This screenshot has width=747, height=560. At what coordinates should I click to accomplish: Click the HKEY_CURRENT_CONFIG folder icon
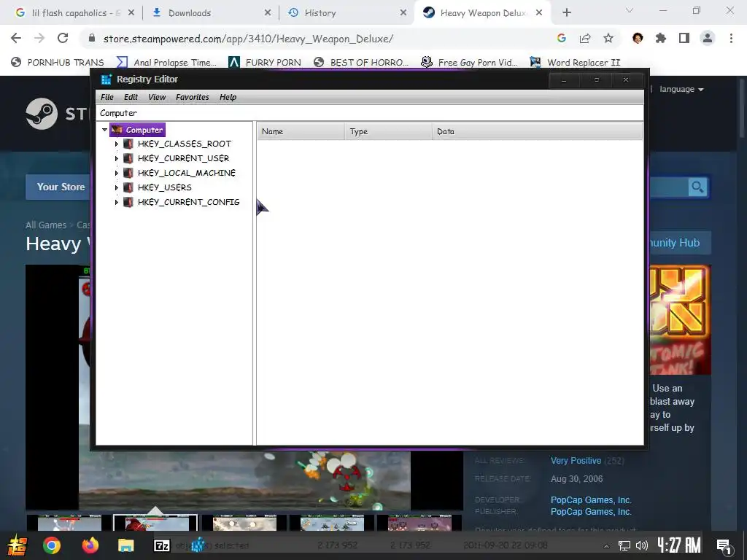128,202
